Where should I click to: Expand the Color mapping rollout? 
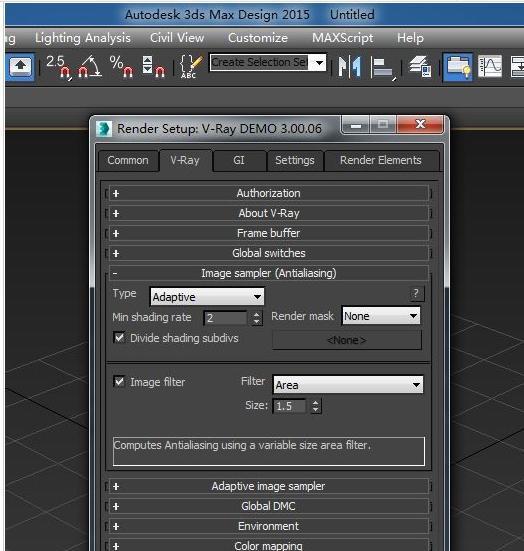(269, 546)
